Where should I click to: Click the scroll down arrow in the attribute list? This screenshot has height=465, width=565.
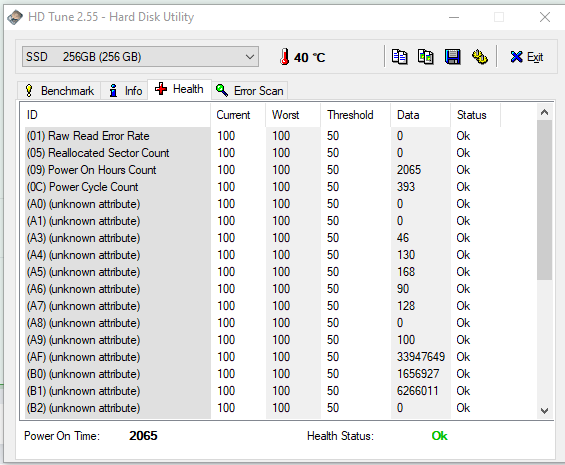(544, 410)
